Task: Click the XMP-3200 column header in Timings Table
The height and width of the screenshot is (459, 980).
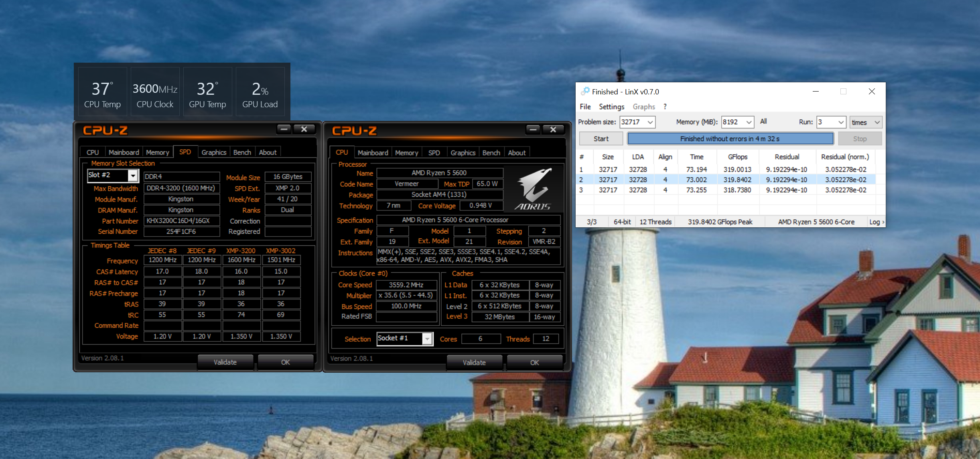Action: [241, 251]
